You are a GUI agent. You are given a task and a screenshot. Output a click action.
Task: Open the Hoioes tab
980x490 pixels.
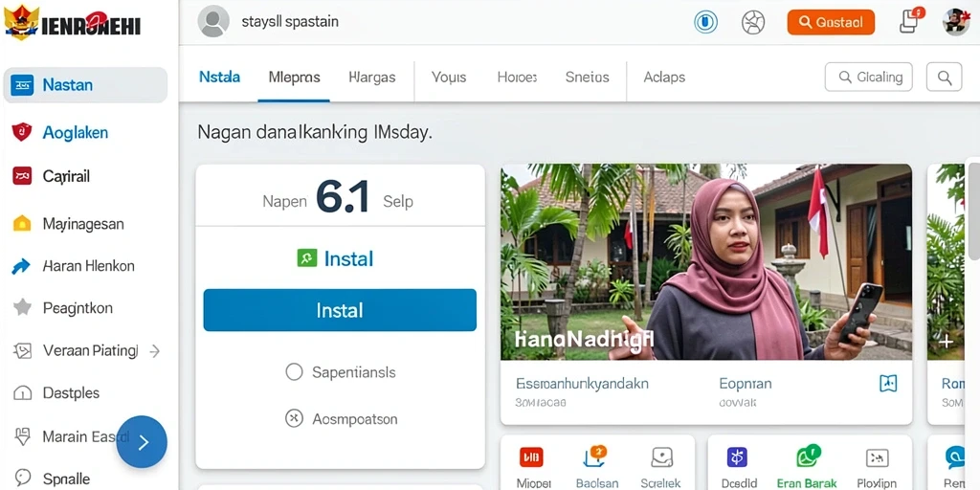(517, 77)
